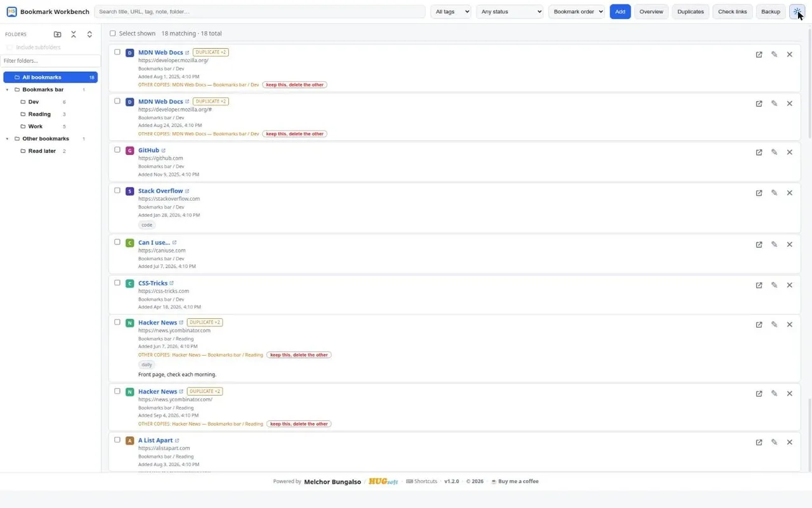Image resolution: width=812 pixels, height=508 pixels.
Task: Edit the Hacker News bookmark added Jun 7
Action: click(x=774, y=324)
